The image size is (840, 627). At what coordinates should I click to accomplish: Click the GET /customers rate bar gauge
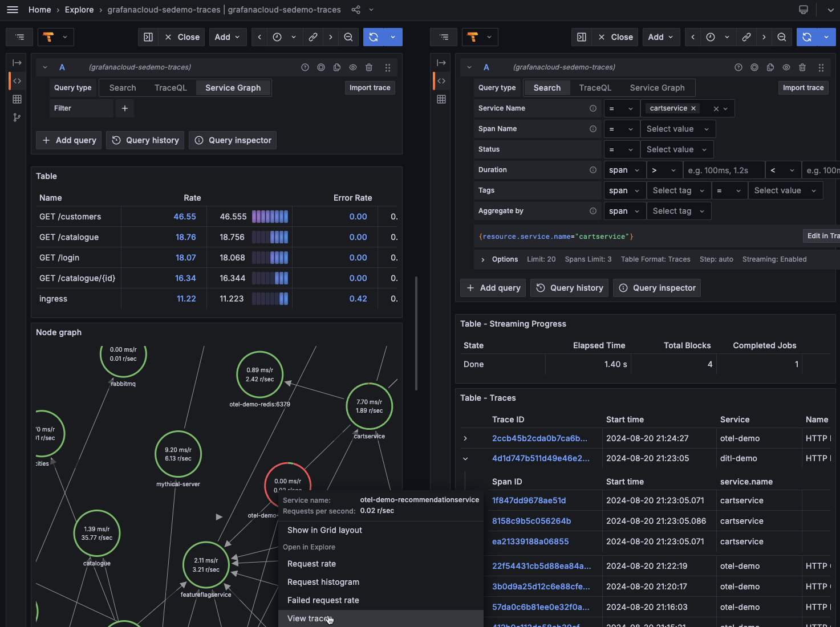pos(270,217)
